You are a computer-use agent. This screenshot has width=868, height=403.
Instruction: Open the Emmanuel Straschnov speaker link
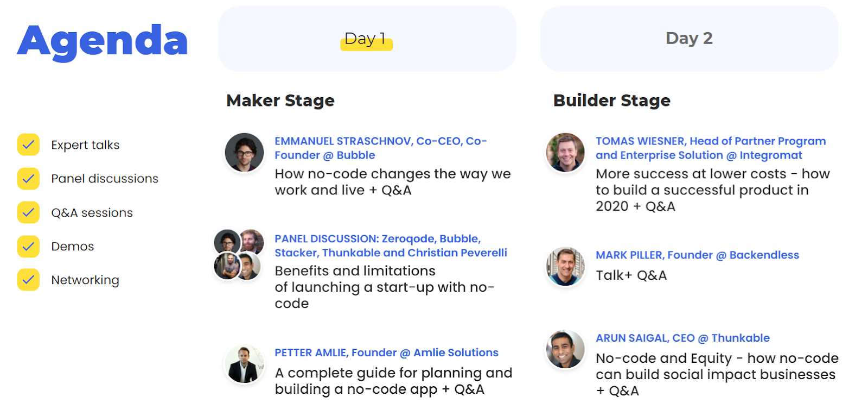(x=381, y=148)
